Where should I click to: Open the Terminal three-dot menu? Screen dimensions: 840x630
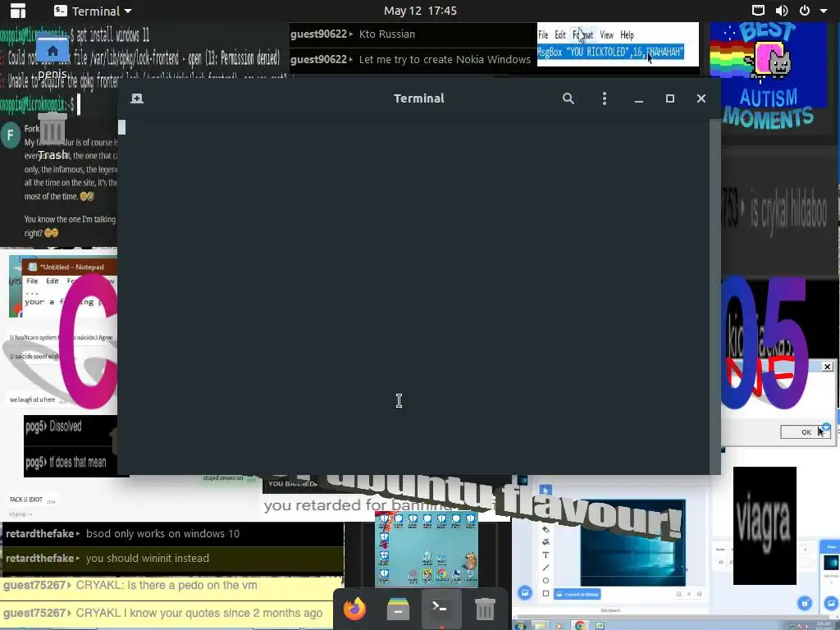(x=605, y=98)
